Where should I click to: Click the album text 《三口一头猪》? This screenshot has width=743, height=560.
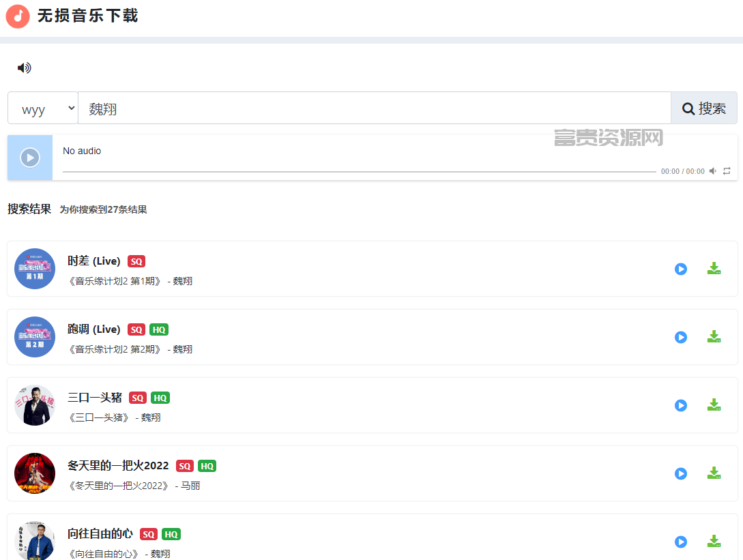coord(99,418)
